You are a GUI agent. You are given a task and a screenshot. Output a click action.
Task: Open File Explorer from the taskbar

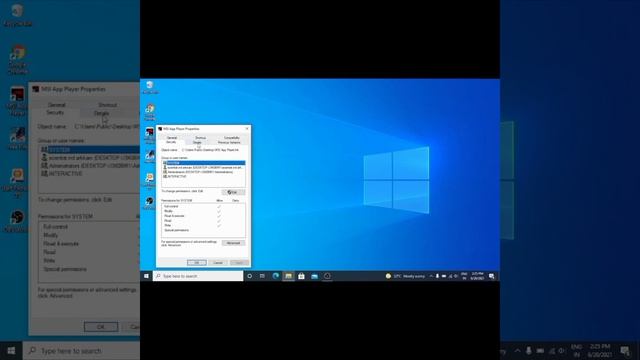tap(288, 276)
